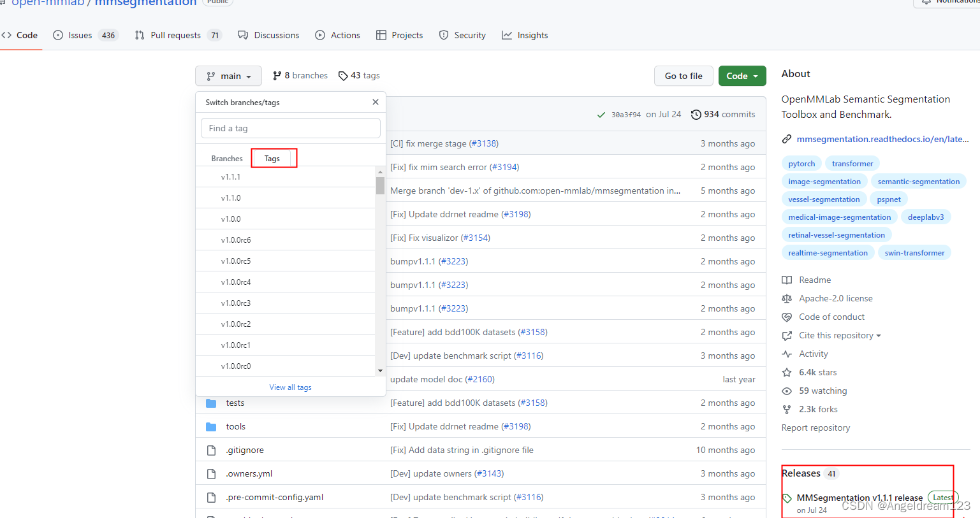Open the Projects tab
980x518 pixels.
[x=400, y=35]
